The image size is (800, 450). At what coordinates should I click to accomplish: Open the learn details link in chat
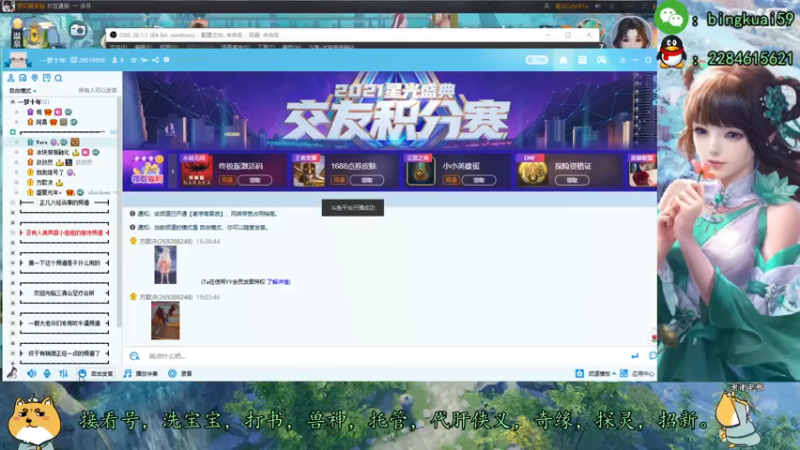279,282
